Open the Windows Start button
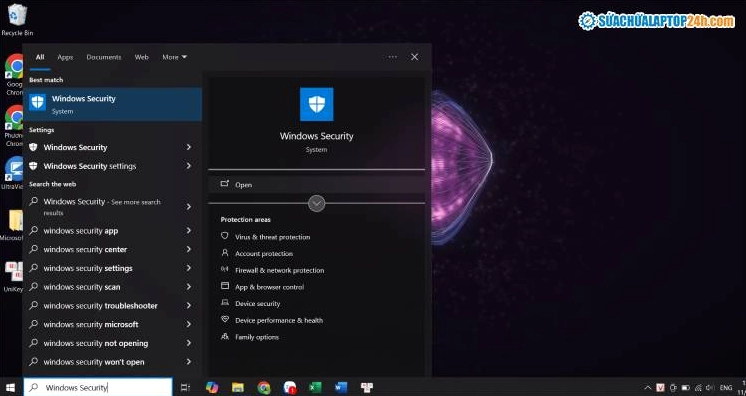The image size is (746, 396). point(10,387)
